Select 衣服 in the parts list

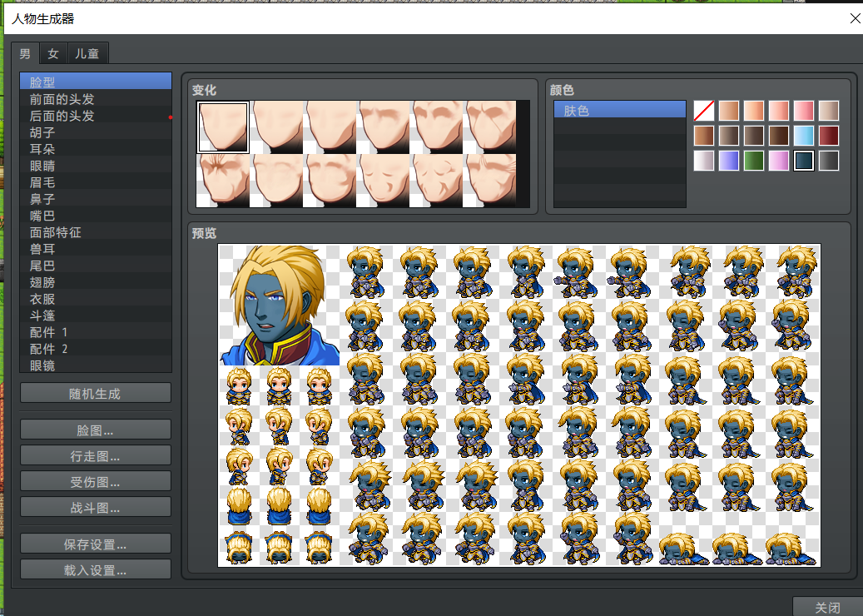[96, 299]
